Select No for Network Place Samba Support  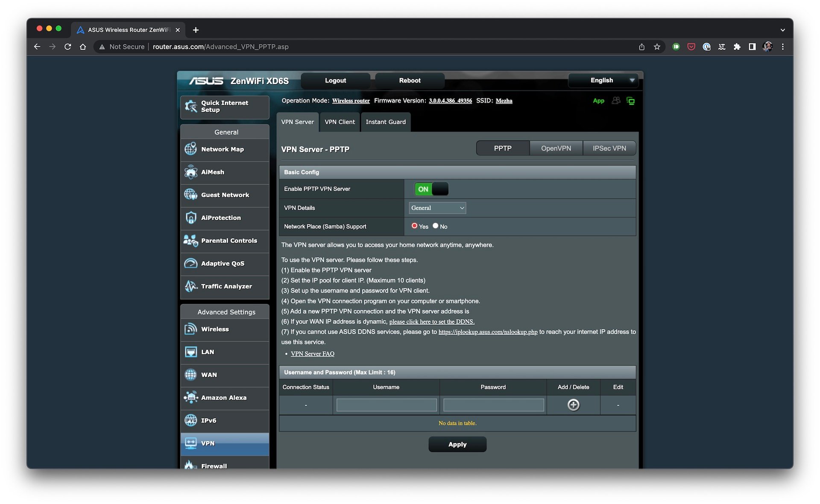click(435, 226)
